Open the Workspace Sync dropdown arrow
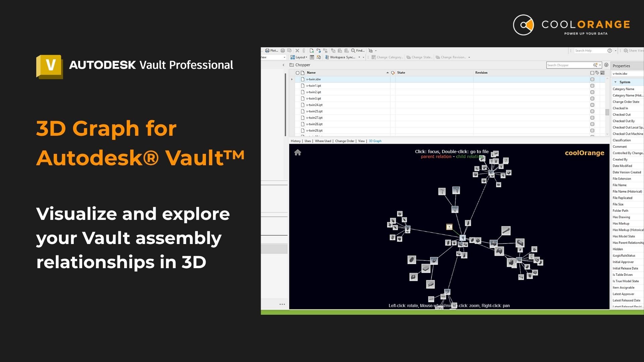Image resolution: width=644 pixels, height=362 pixels. (x=359, y=57)
